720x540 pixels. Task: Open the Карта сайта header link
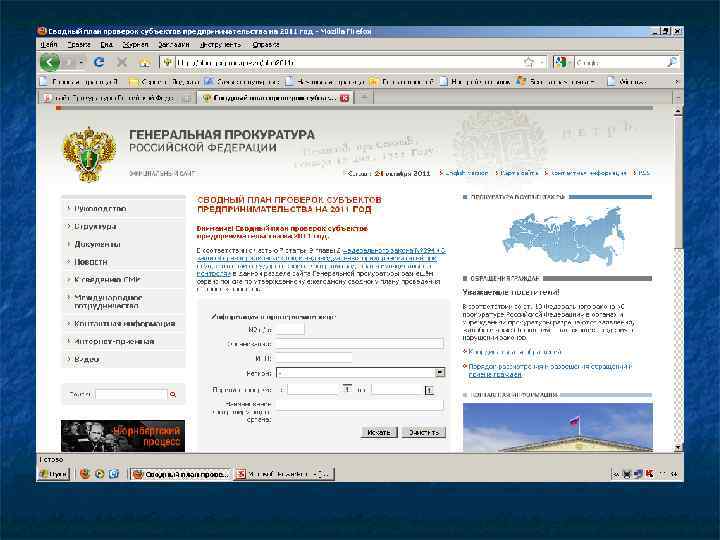click(517, 173)
